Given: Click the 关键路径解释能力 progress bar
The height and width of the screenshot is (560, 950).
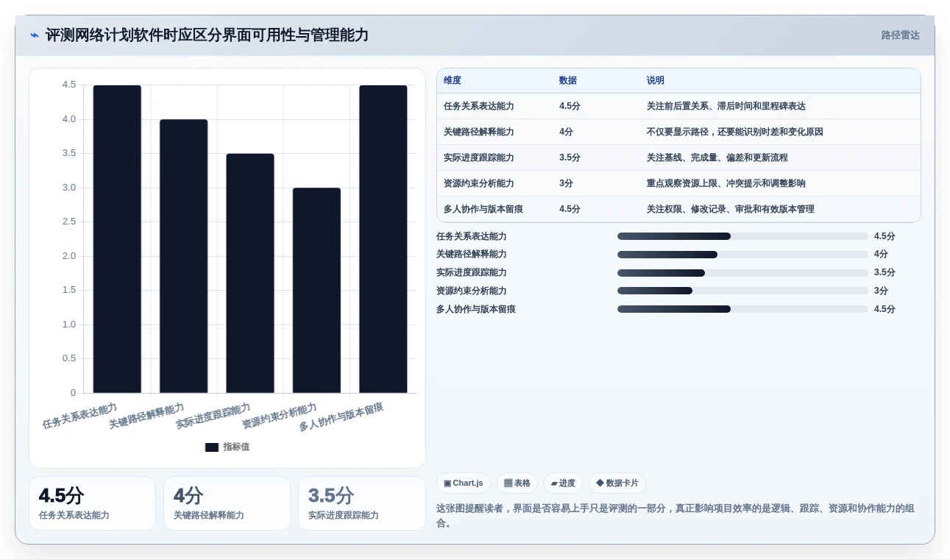Looking at the screenshot, I should click(742, 255).
